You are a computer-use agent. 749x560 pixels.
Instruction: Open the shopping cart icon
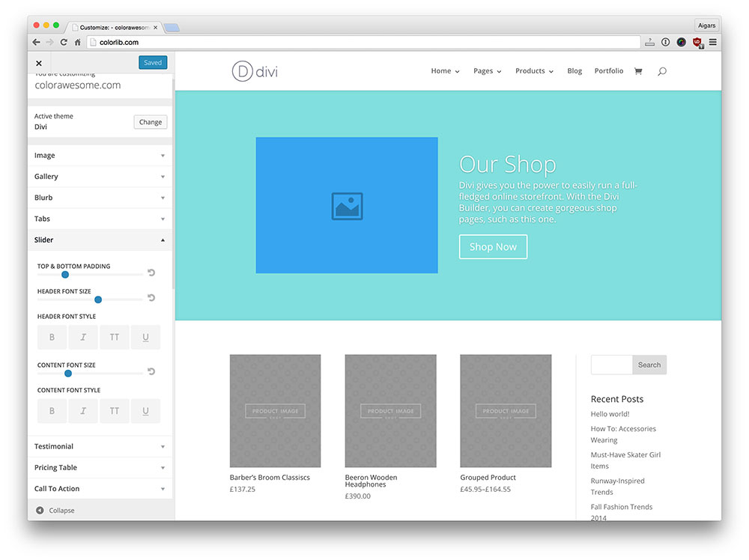pos(638,70)
